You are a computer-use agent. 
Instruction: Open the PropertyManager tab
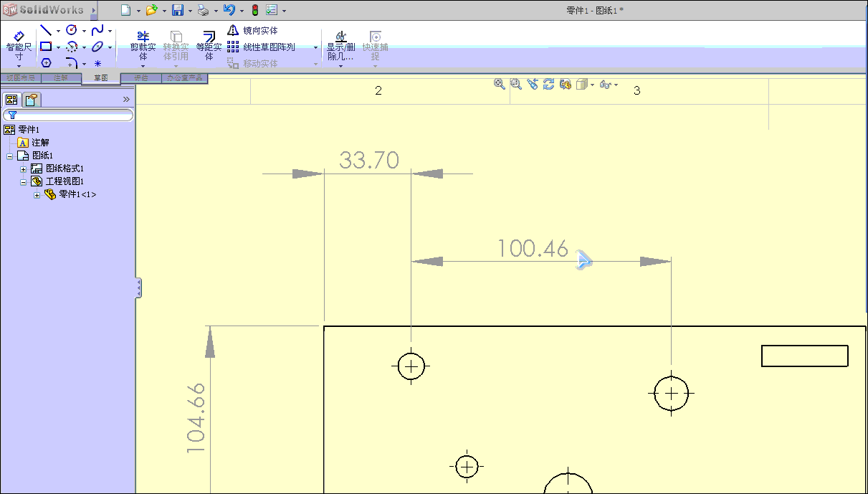click(32, 100)
